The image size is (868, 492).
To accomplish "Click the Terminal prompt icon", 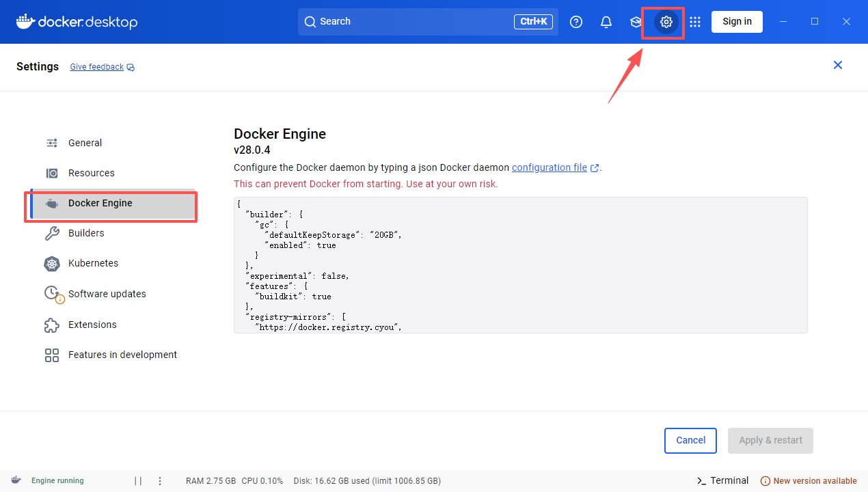I will tap(701, 481).
